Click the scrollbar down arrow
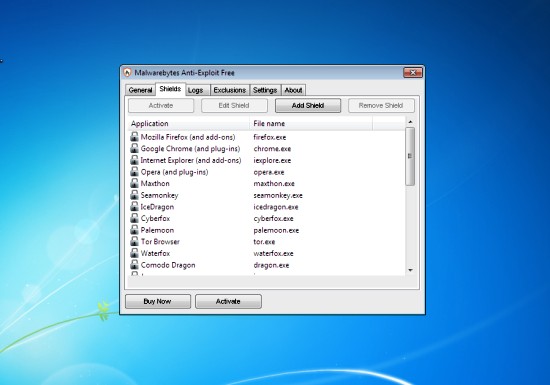Image resolution: width=550 pixels, height=385 pixels. (410, 270)
